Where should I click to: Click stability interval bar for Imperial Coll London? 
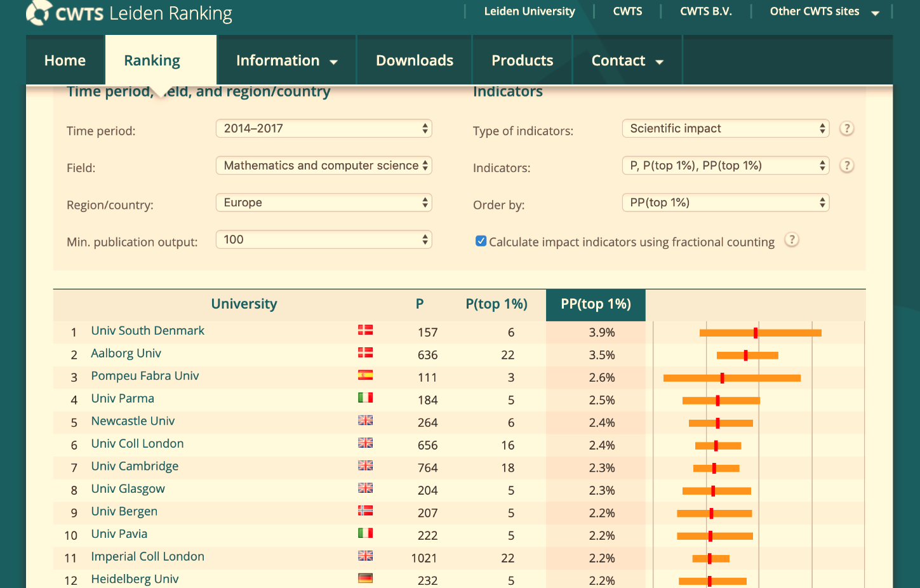pos(710,559)
